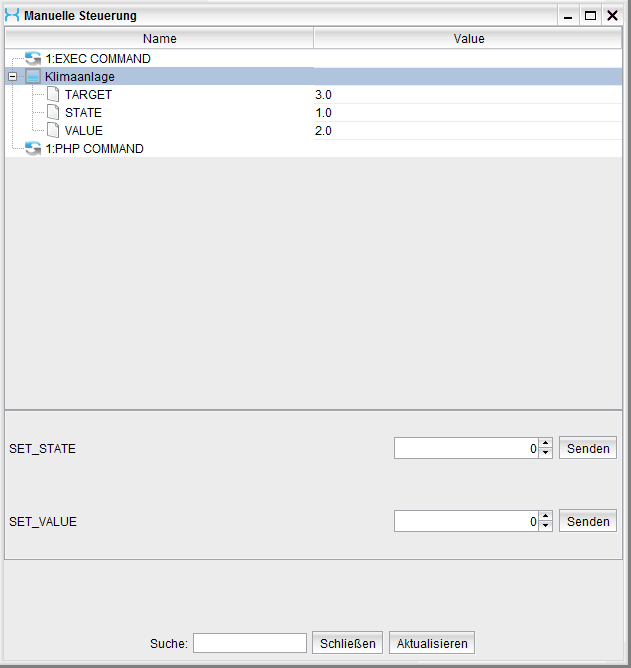The height and width of the screenshot is (668, 631).
Task: Click the STATE document icon
Action: pos(53,113)
